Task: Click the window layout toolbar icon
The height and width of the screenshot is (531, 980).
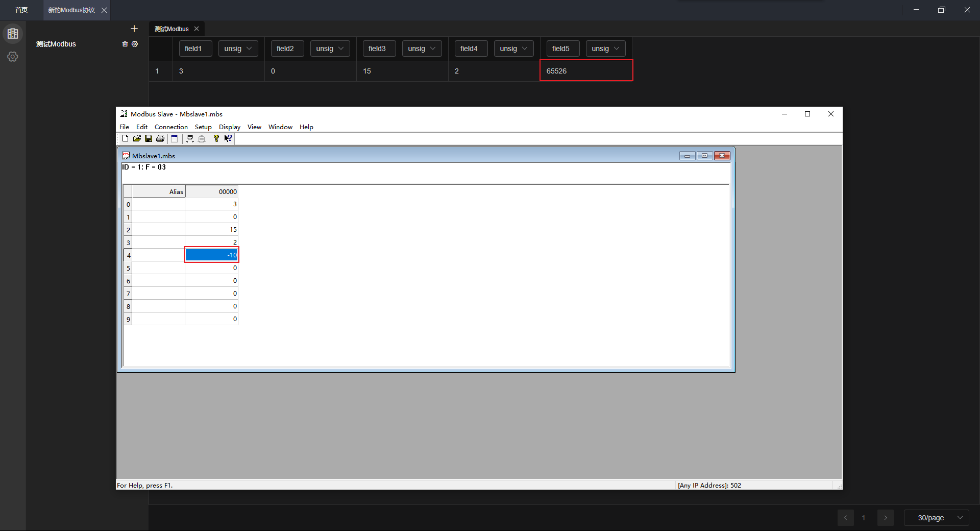Action: (x=174, y=138)
